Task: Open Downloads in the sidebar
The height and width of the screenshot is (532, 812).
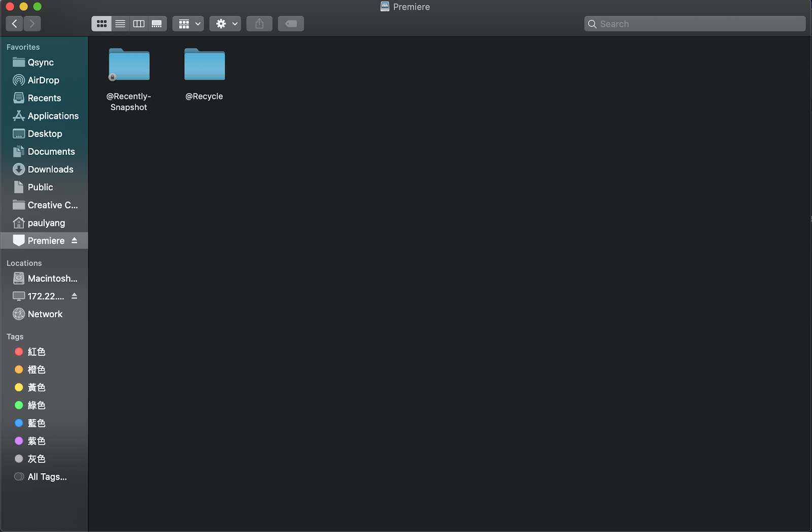Action: [50, 170]
